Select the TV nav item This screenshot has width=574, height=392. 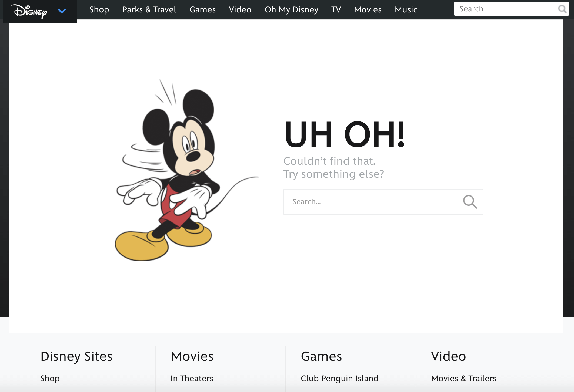point(336,10)
